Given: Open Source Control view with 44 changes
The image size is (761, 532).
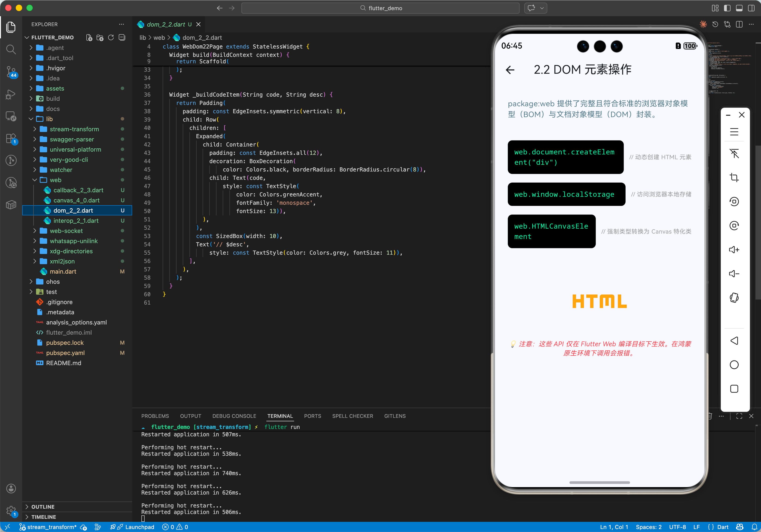Looking at the screenshot, I should point(11,72).
